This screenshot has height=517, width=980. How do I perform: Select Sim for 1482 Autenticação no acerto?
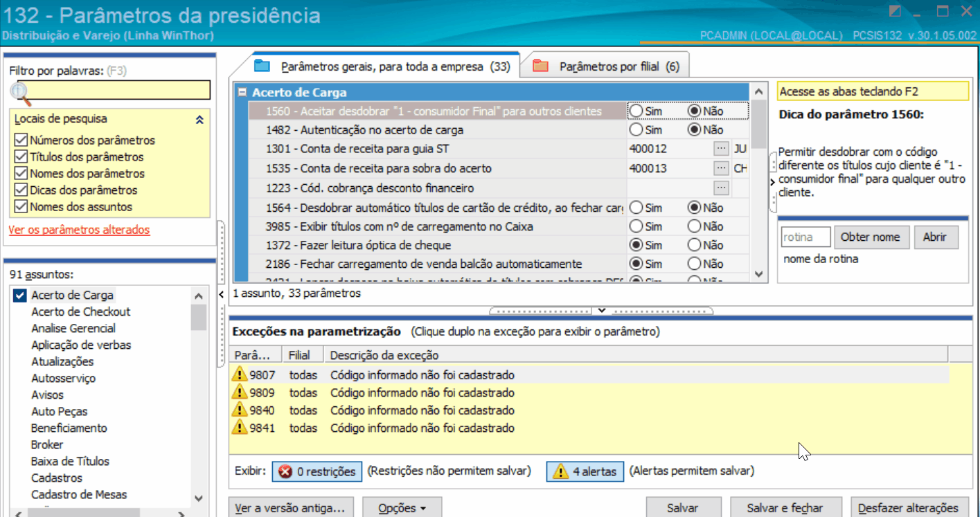click(x=636, y=129)
